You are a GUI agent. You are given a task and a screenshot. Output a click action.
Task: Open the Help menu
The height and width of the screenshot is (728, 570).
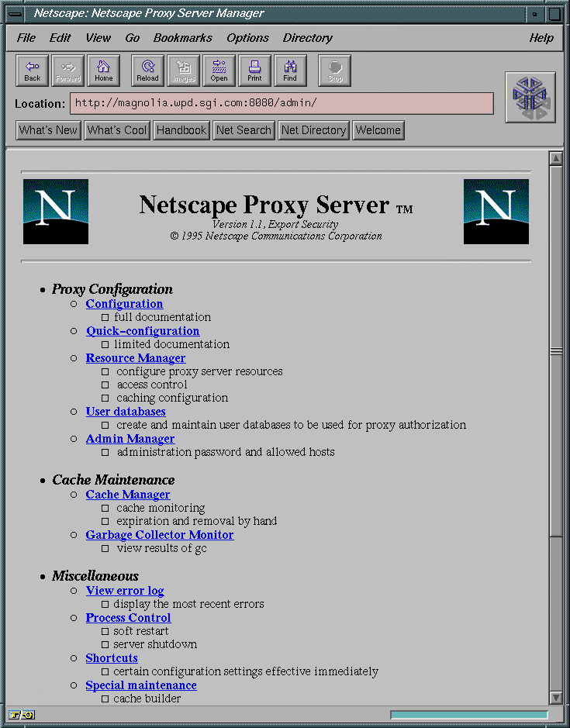point(541,38)
